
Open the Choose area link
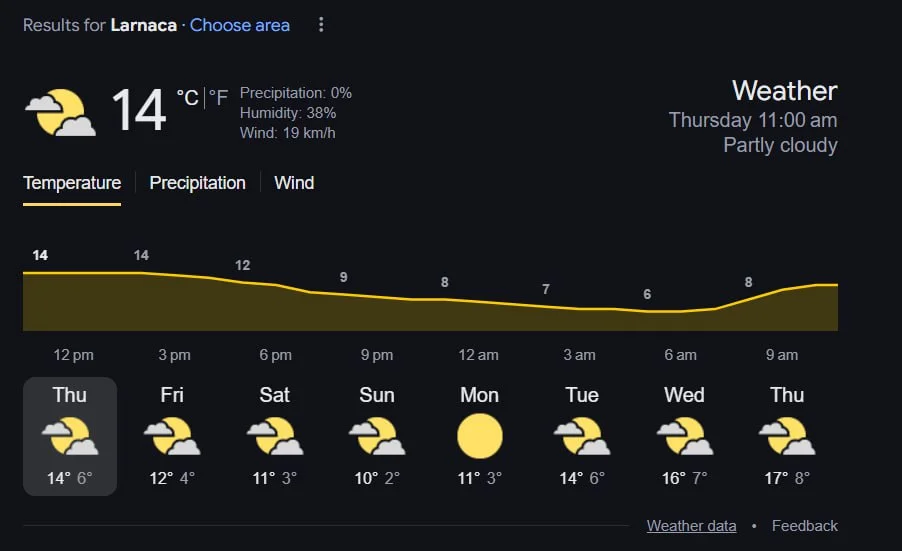(x=240, y=25)
